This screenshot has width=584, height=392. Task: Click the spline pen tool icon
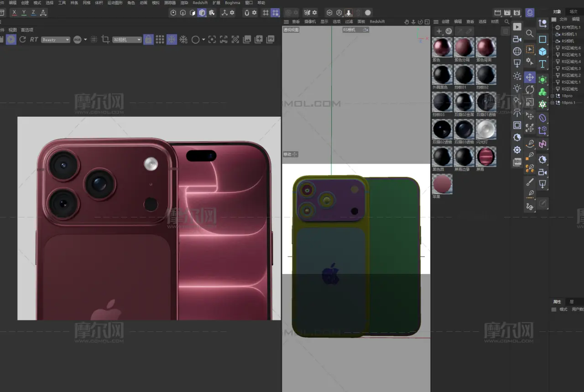[x=530, y=144]
